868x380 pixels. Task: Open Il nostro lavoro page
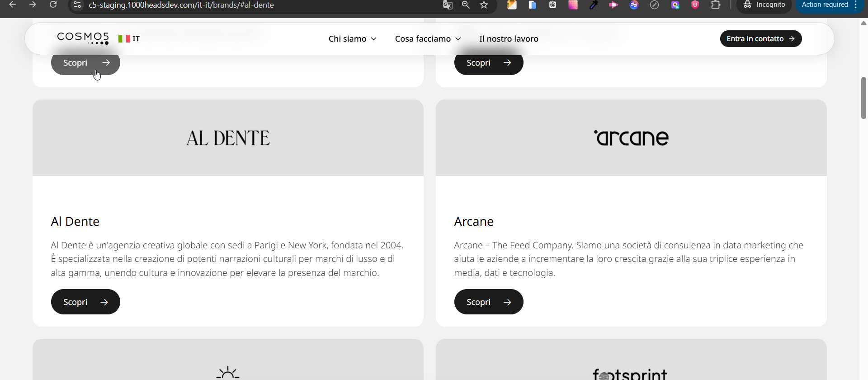pyautogui.click(x=509, y=39)
